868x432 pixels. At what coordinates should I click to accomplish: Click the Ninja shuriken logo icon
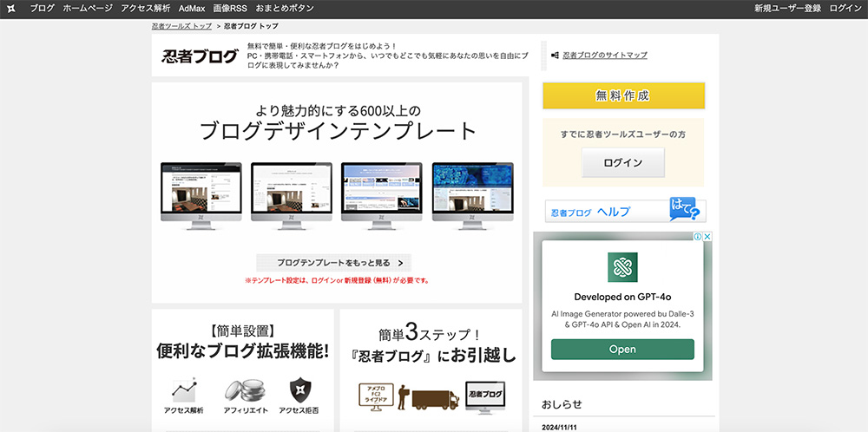[11, 9]
